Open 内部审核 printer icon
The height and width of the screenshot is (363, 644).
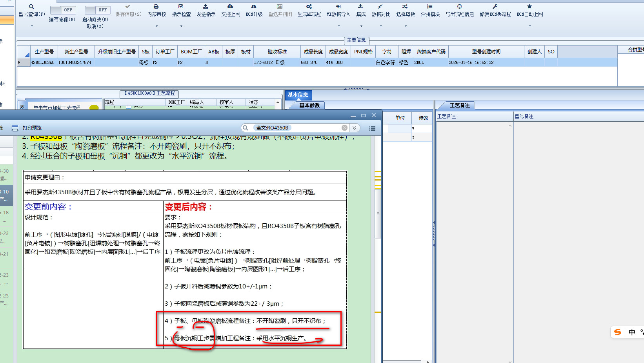[x=156, y=7]
